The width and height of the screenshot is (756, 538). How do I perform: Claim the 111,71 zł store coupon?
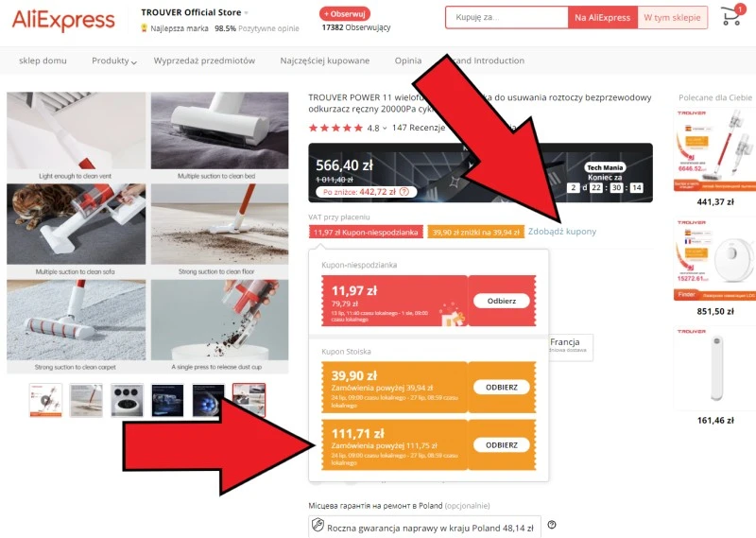(x=502, y=445)
